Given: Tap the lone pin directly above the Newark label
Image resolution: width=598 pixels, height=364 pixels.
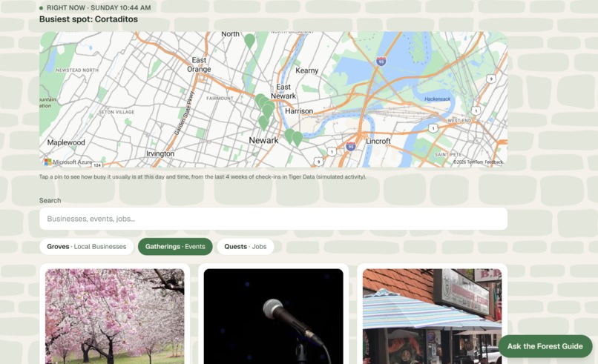Looking at the screenshot, I should (263, 123).
